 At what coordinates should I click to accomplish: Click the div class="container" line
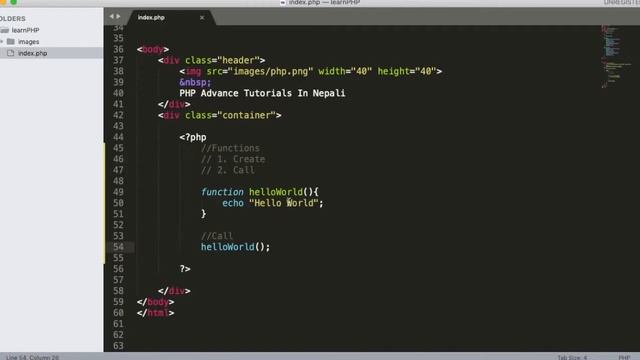click(x=220, y=115)
